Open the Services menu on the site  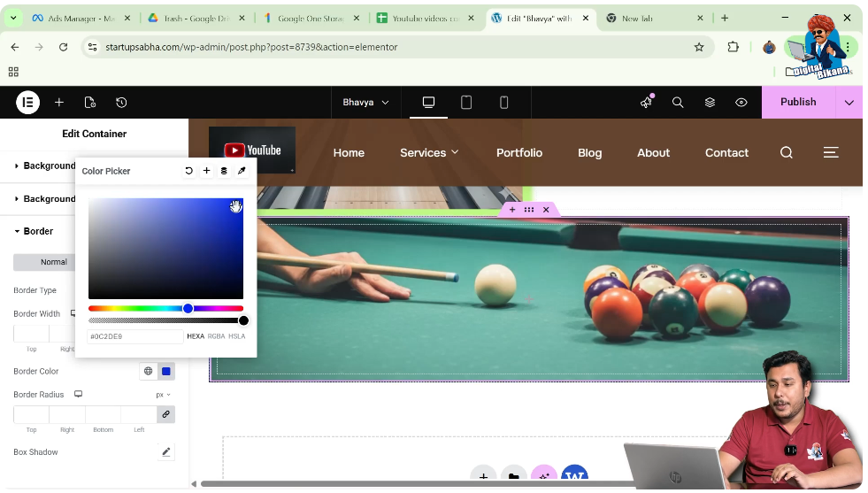click(x=429, y=153)
